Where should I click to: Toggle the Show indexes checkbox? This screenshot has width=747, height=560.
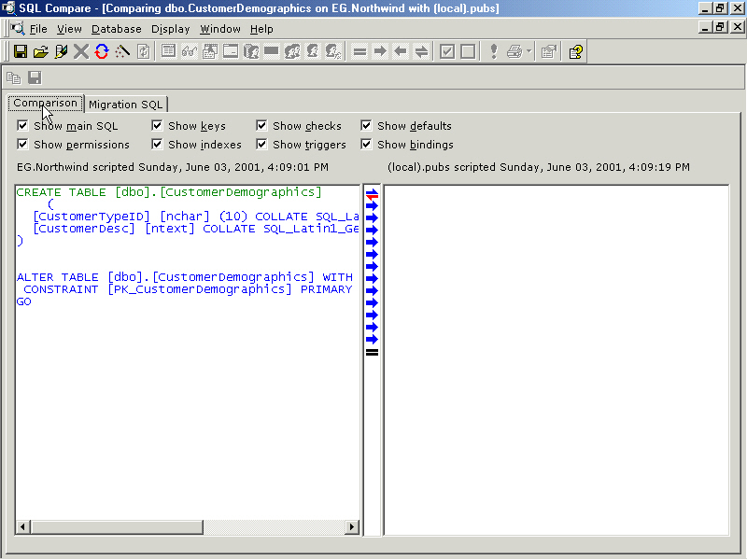(157, 145)
